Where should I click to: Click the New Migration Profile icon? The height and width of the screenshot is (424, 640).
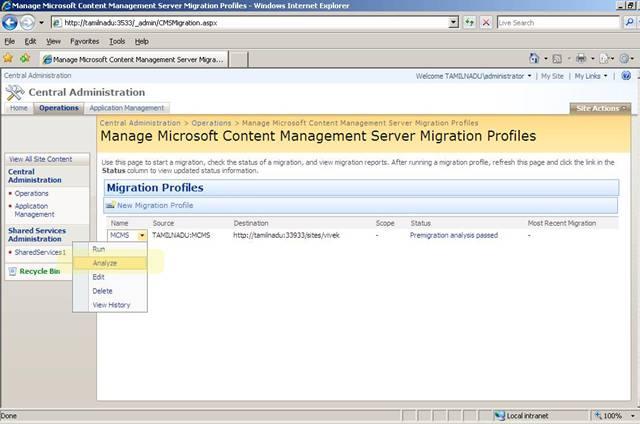tap(111, 205)
